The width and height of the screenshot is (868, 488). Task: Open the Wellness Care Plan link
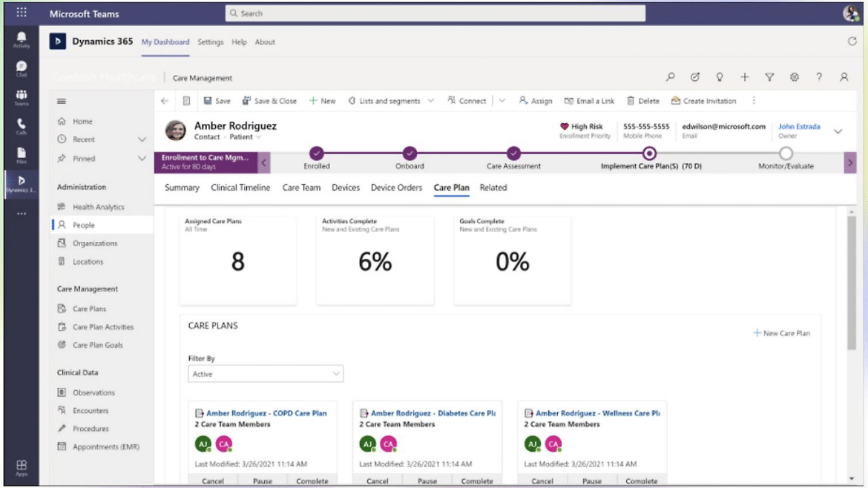598,413
